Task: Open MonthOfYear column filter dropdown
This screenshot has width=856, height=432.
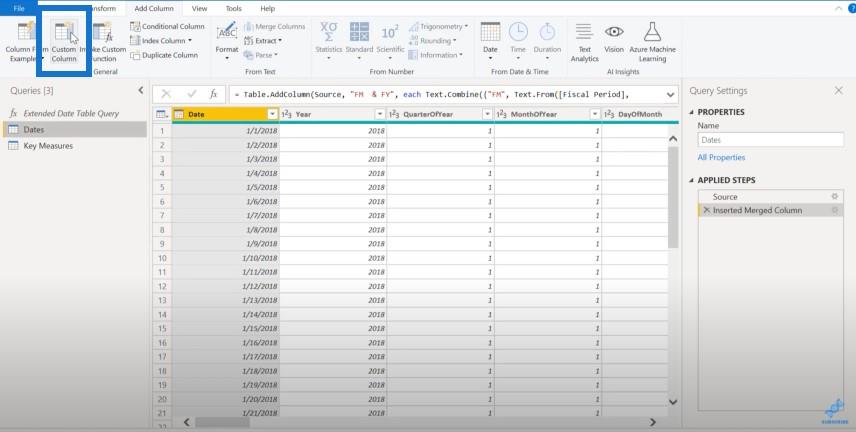Action: tap(595, 114)
